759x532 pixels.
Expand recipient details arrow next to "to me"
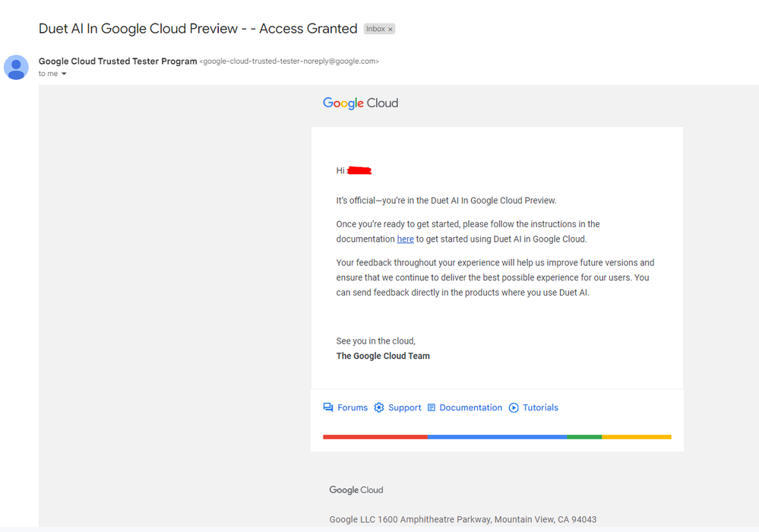click(64, 74)
